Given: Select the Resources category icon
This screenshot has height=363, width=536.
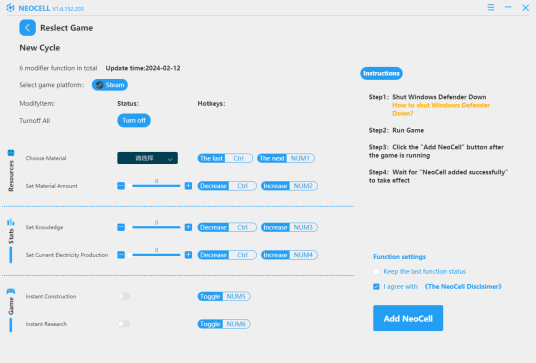Looking at the screenshot, I should click(11, 153).
